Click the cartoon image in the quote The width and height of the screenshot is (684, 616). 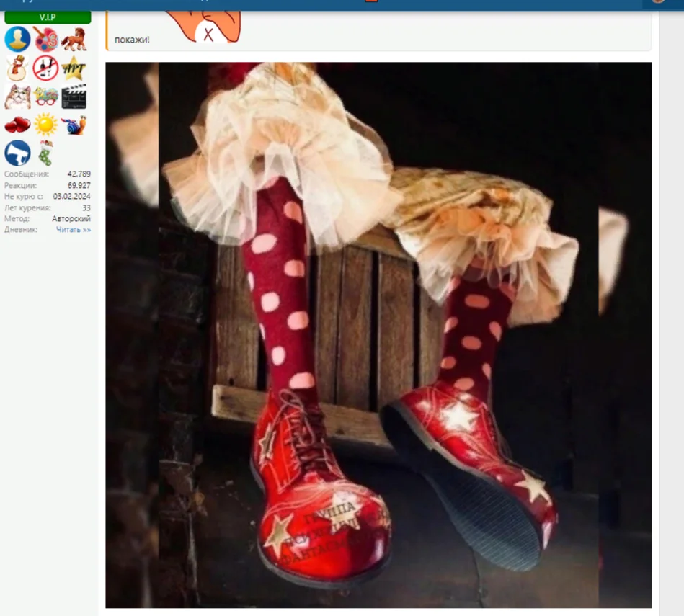pos(204,27)
